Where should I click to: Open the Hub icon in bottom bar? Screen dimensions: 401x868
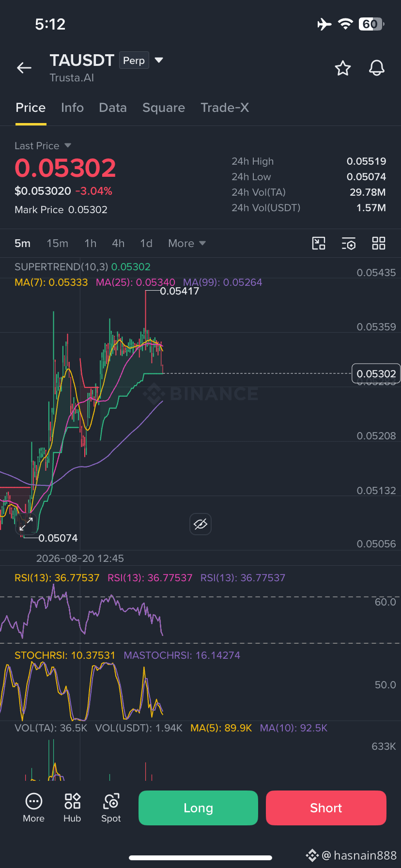pyautogui.click(x=72, y=808)
